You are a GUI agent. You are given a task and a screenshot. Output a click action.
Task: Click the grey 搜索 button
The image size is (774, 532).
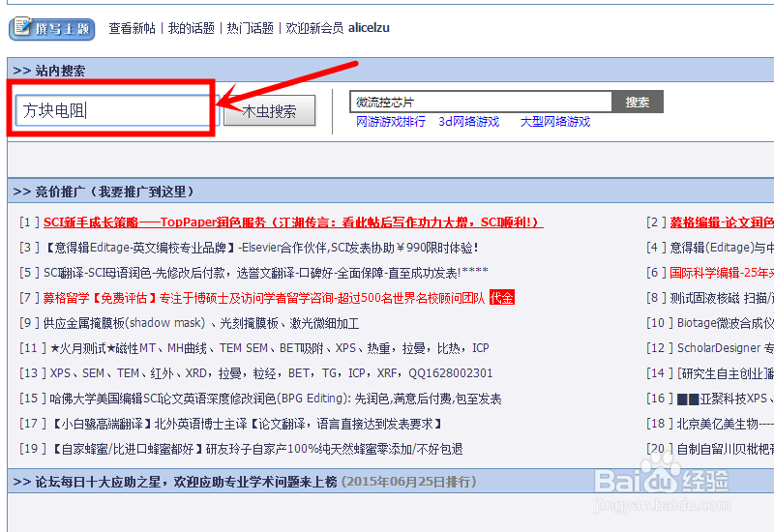[x=638, y=102]
